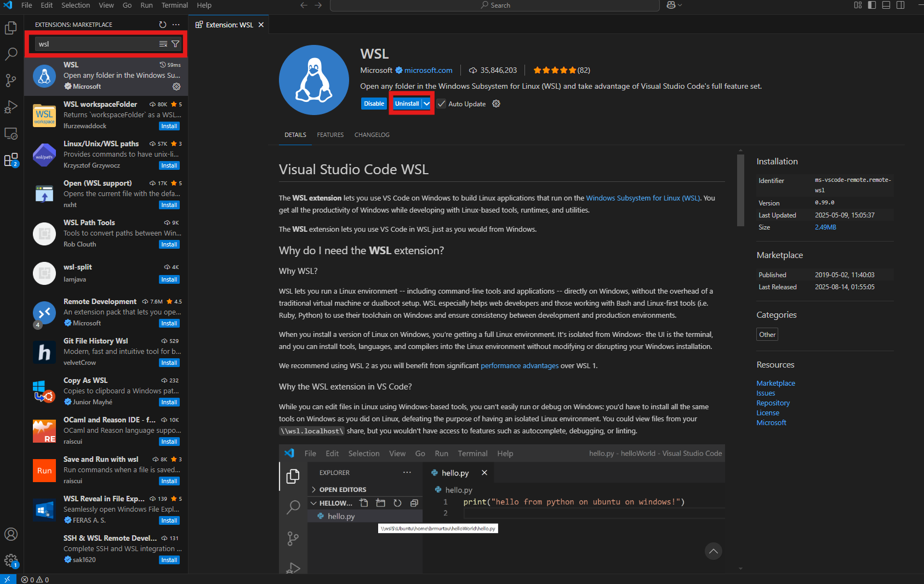924x584 pixels.
Task: Select Git File History Wsl extension
Action: [x=106, y=352]
